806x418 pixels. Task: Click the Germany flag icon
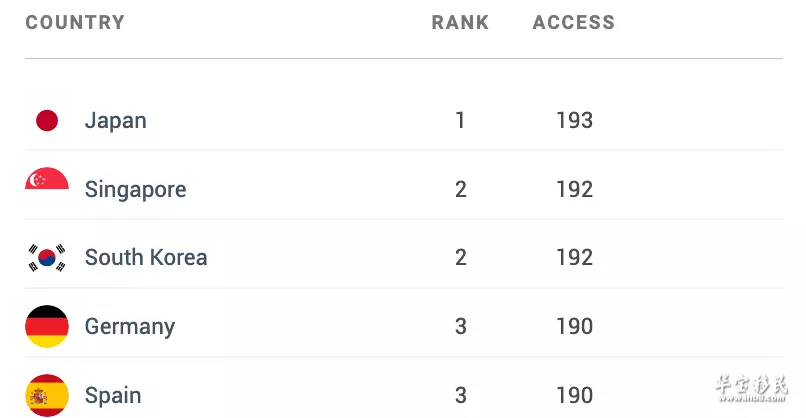[47, 326]
